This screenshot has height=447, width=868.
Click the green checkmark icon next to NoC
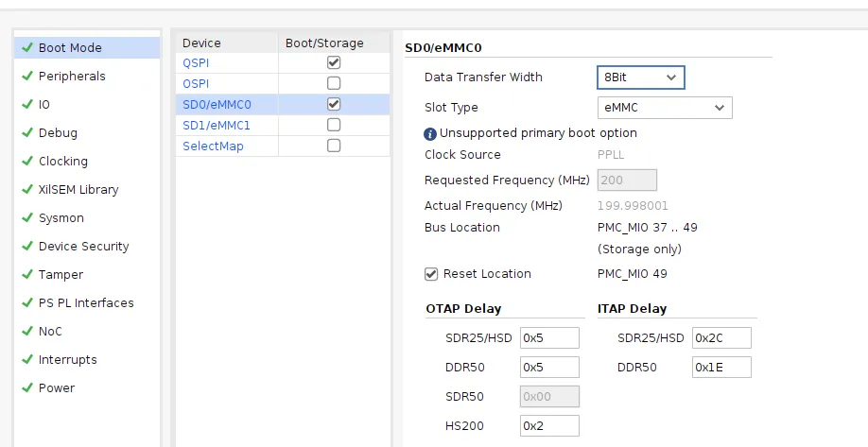tap(27, 331)
